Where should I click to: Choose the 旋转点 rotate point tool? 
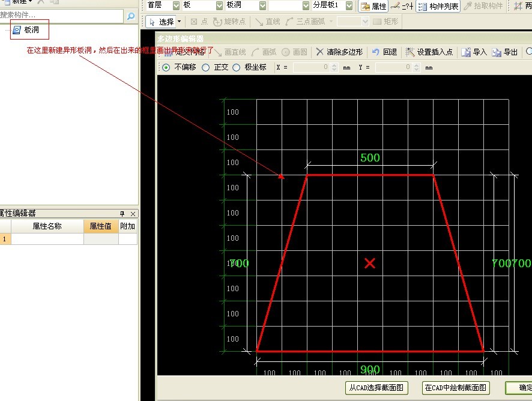click(229, 22)
